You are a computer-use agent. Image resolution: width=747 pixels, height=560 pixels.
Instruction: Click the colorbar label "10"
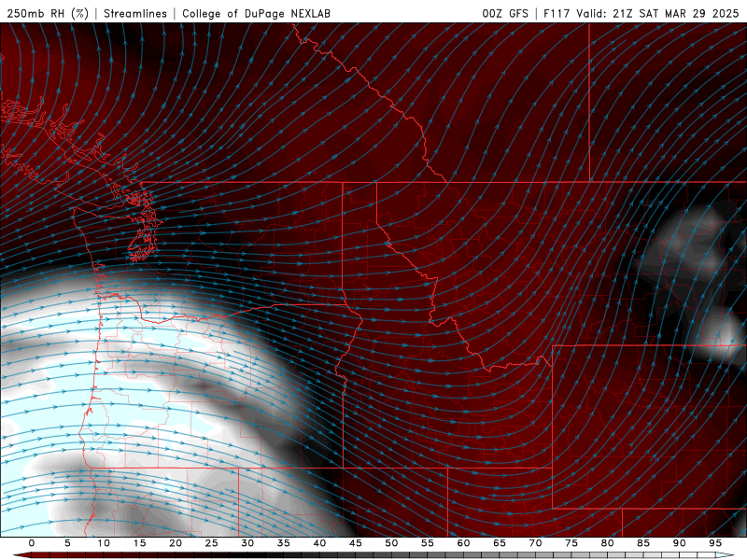[x=104, y=543]
